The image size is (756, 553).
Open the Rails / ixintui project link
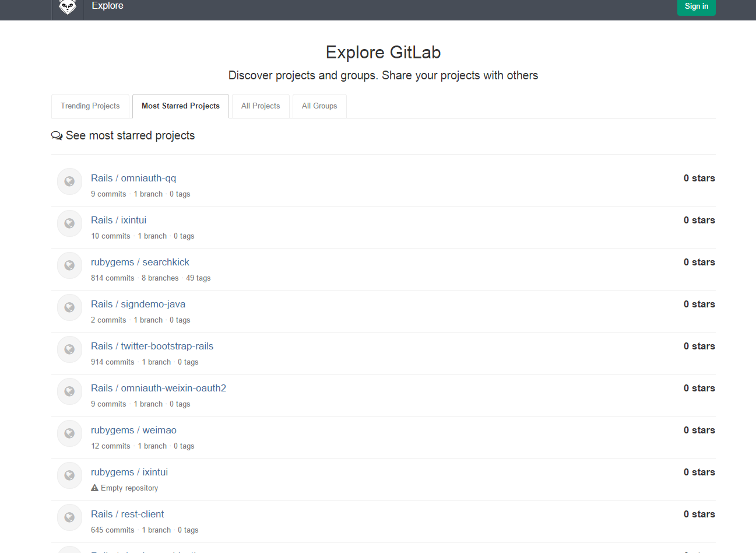[119, 220]
